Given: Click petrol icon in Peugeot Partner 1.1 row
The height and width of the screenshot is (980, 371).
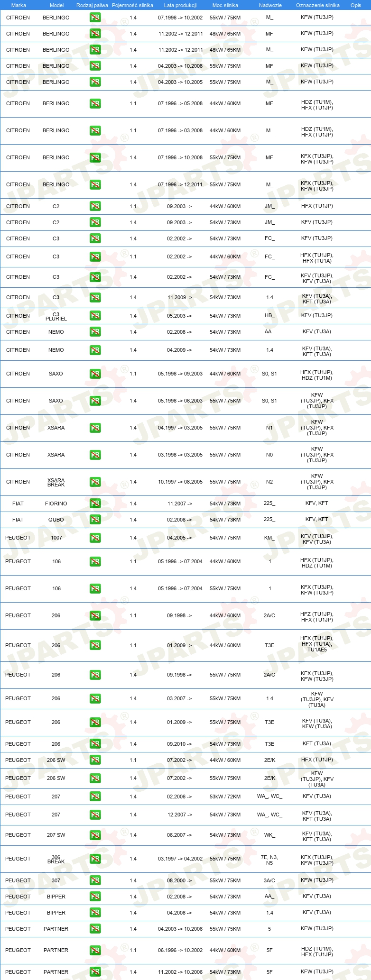Looking at the screenshot, I should 95,951.
